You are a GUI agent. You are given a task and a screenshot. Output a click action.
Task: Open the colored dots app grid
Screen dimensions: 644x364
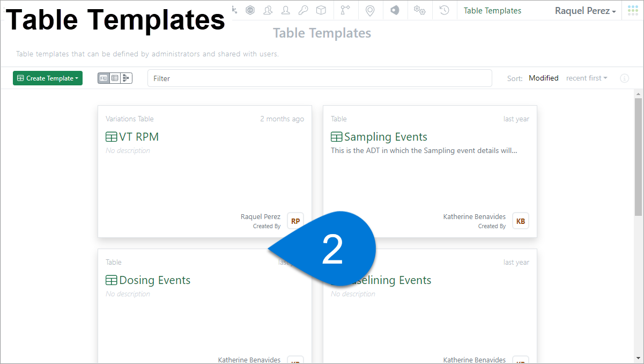633,10
